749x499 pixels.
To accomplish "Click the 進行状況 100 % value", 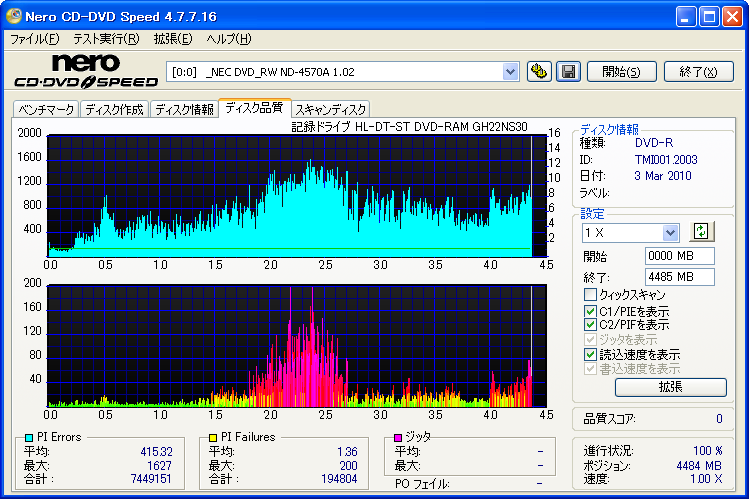I will pyautogui.click(x=708, y=451).
